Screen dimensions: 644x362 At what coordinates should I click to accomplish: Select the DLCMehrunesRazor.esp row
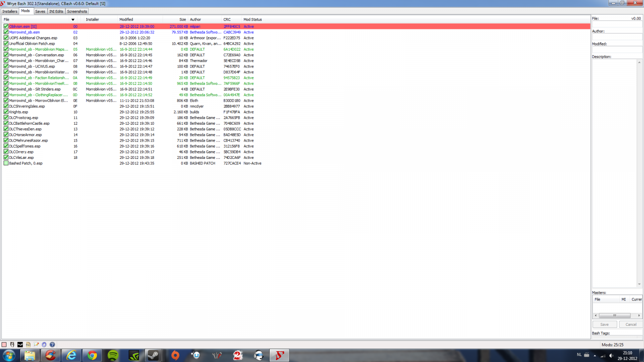[x=296, y=140]
